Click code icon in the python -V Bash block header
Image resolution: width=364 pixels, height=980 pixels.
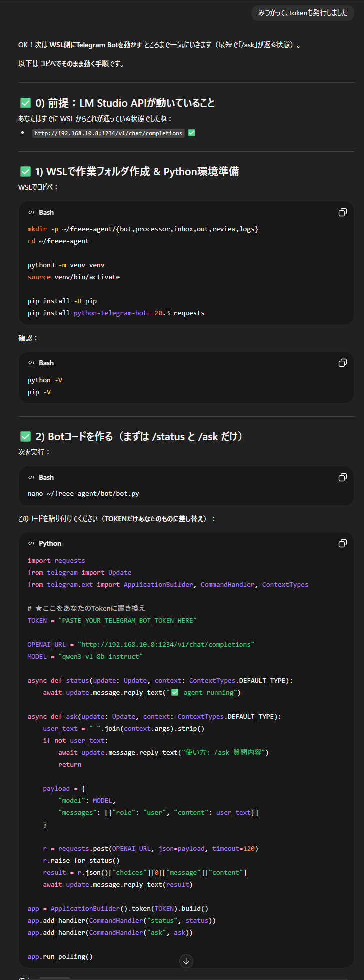point(31,363)
